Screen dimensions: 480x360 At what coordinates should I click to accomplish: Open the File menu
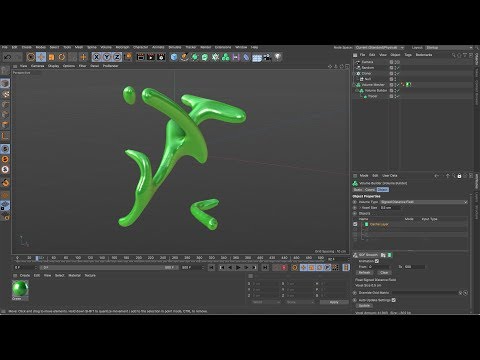pos(5,47)
